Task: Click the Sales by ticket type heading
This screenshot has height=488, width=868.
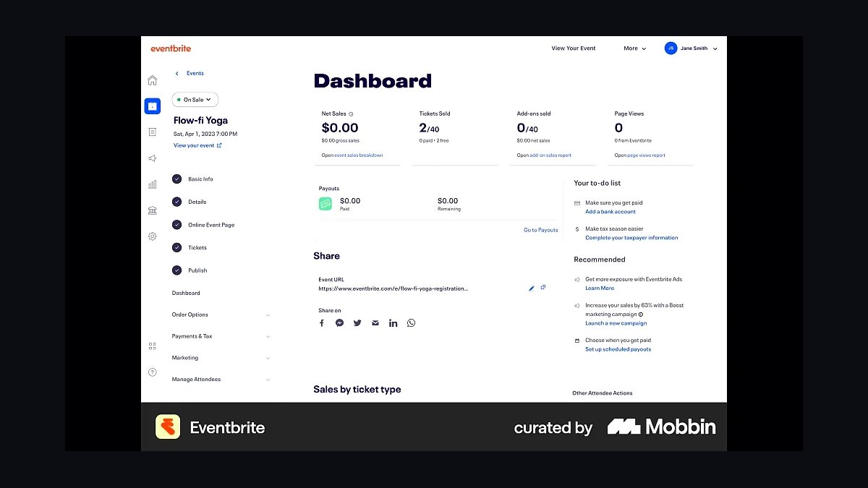Action: (x=357, y=389)
